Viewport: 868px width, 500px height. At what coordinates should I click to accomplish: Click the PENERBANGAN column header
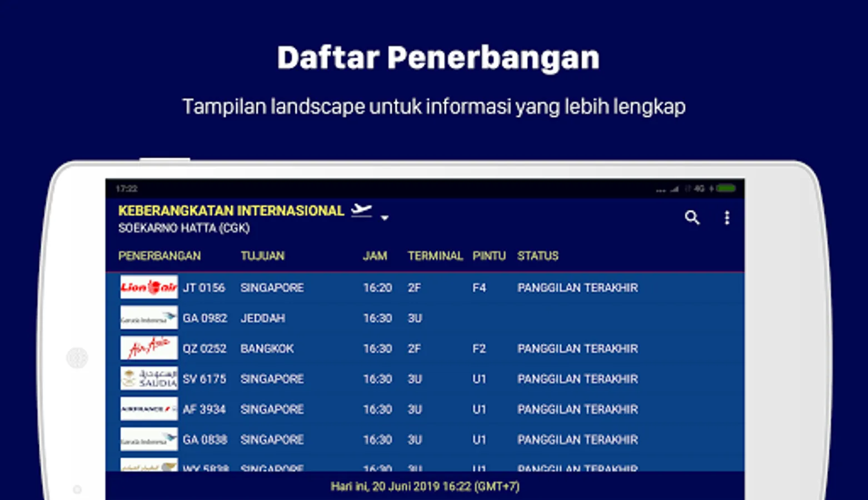pos(159,256)
